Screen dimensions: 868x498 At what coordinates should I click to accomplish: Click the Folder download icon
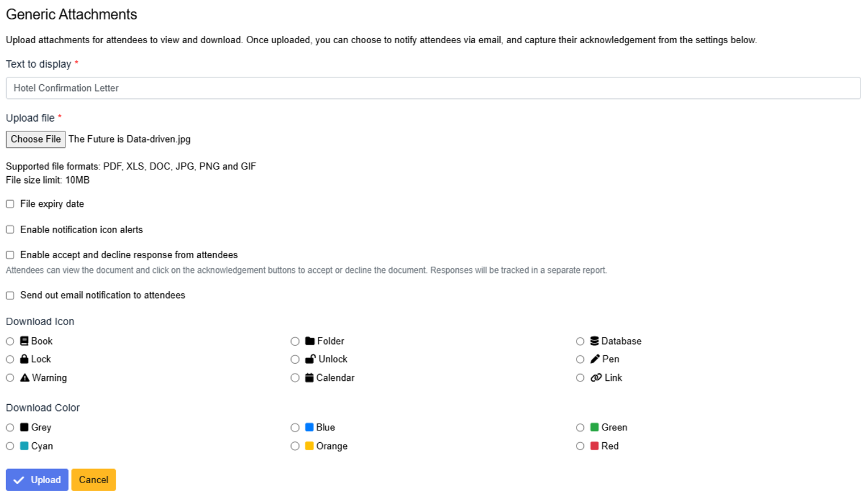click(310, 341)
